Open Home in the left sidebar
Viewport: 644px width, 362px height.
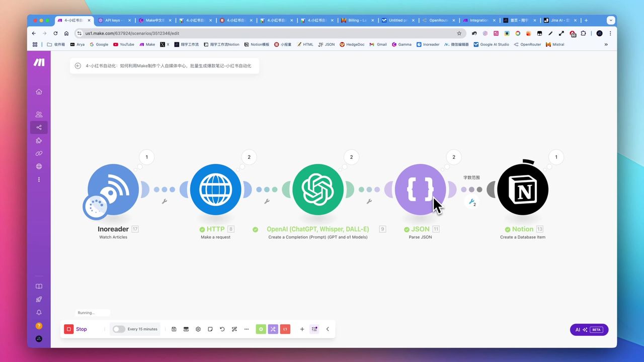pos(39,92)
